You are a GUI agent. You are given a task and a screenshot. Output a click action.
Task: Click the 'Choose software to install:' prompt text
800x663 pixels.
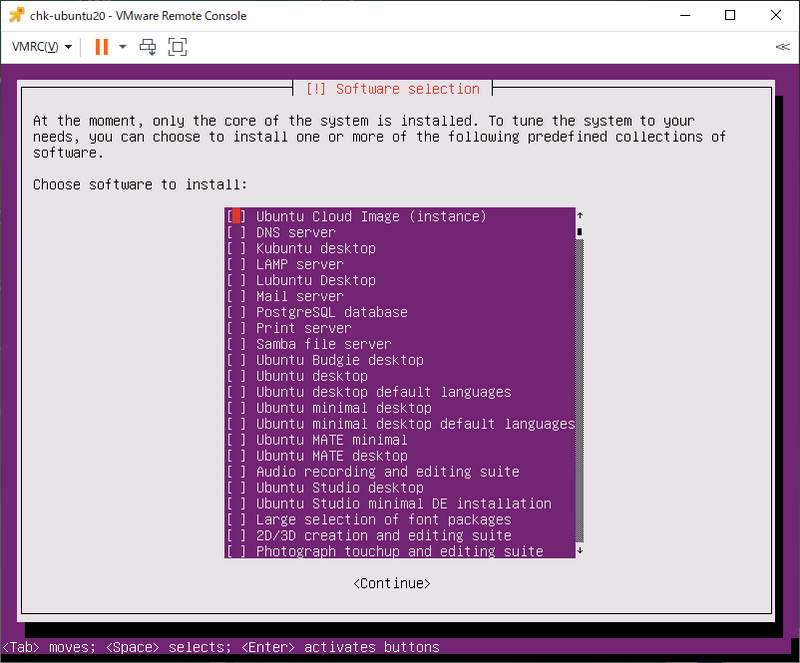140,184
